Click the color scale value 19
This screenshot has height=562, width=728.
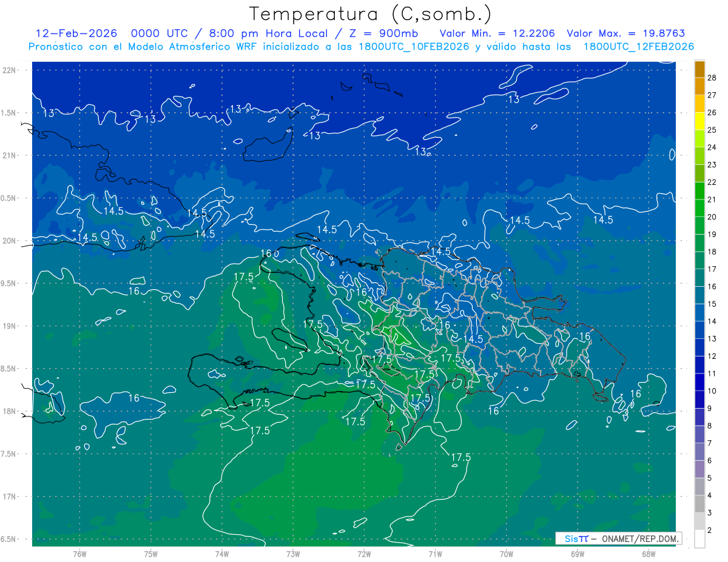point(712,235)
